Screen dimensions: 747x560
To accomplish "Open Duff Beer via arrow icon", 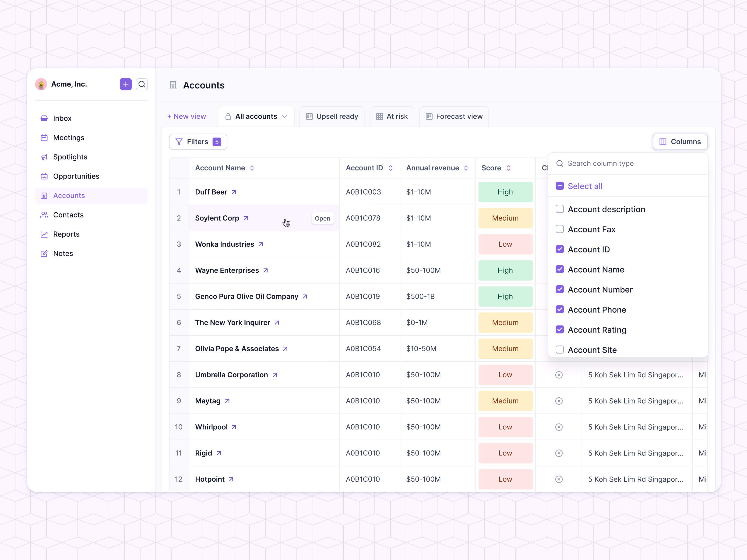I will point(234,192).
